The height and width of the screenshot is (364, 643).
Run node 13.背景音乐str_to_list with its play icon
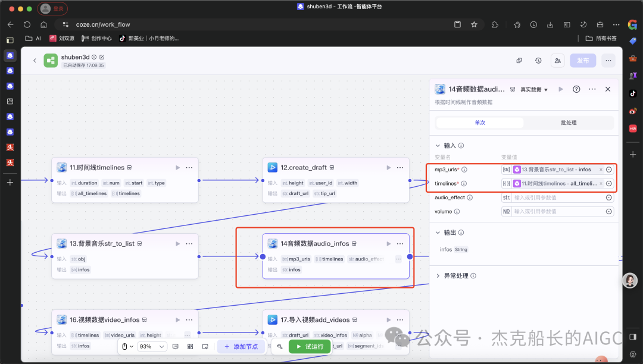(x=177, y=244)
